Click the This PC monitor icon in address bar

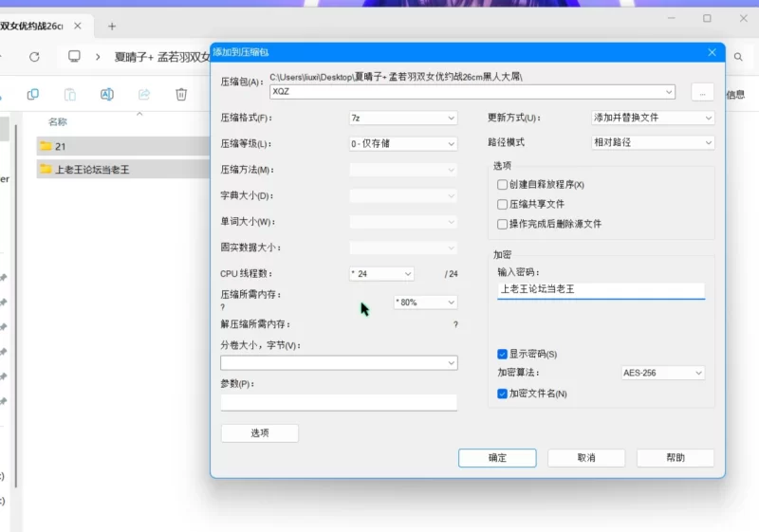coord(74,57)
